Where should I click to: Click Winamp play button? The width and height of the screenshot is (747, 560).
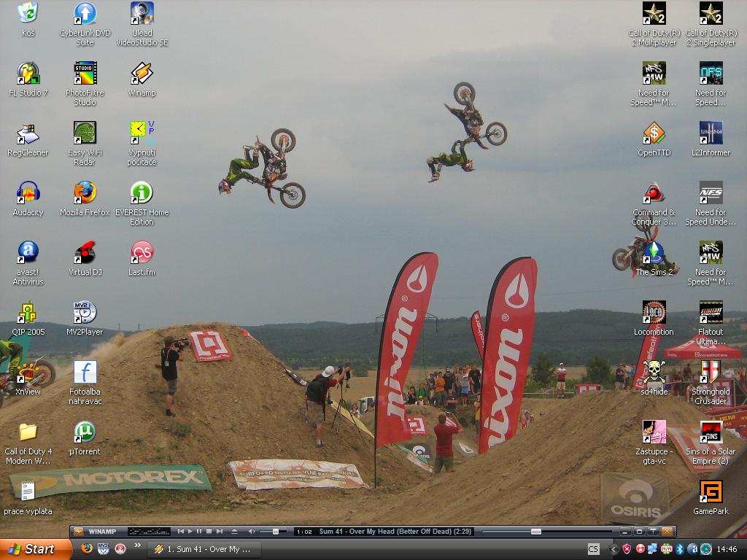tap(190, 531)
